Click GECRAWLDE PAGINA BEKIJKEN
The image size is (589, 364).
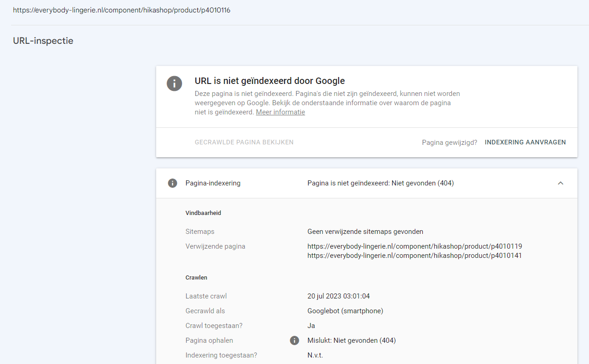pyautogui.click(x=244, y=142)
